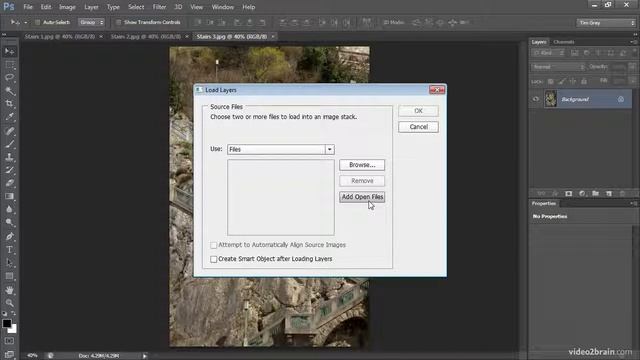Select the Horizontal Type tool
This screenshot has height=360, width=640.
pyautogui.click(x=9, y=249)
